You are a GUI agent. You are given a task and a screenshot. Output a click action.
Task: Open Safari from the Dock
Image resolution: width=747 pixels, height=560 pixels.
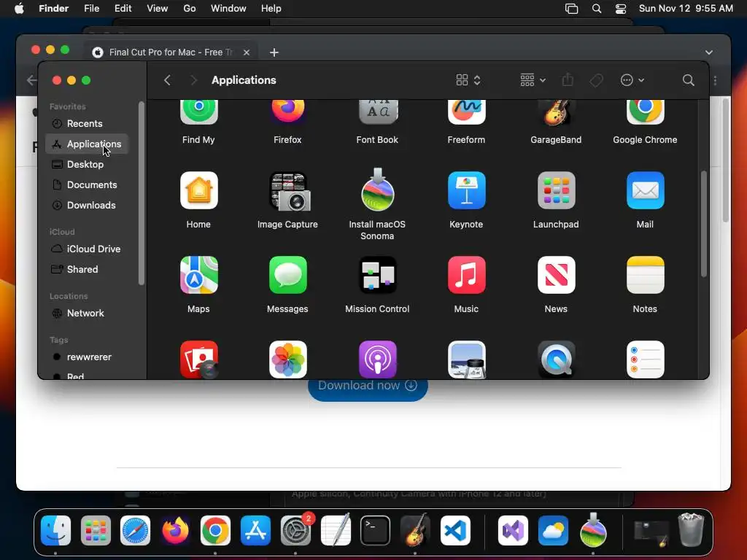coord(135,531)
